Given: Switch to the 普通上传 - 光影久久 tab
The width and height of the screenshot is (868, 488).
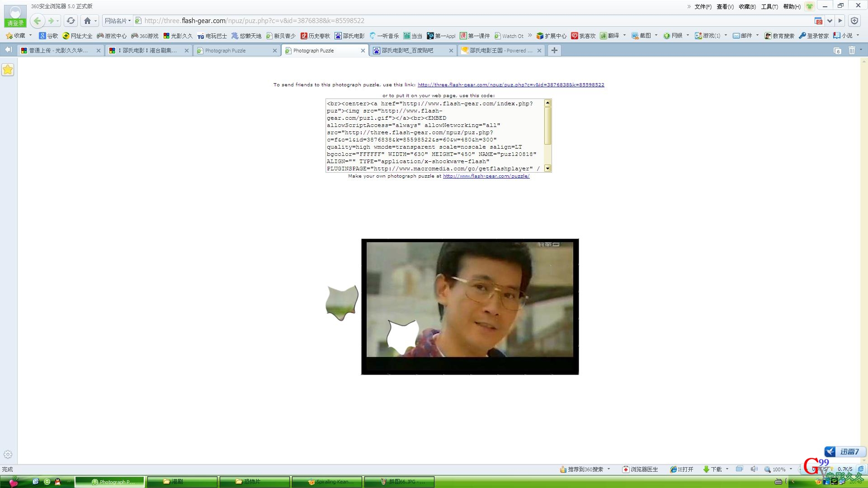Looking at the screenshot, I should click(60, 51).
